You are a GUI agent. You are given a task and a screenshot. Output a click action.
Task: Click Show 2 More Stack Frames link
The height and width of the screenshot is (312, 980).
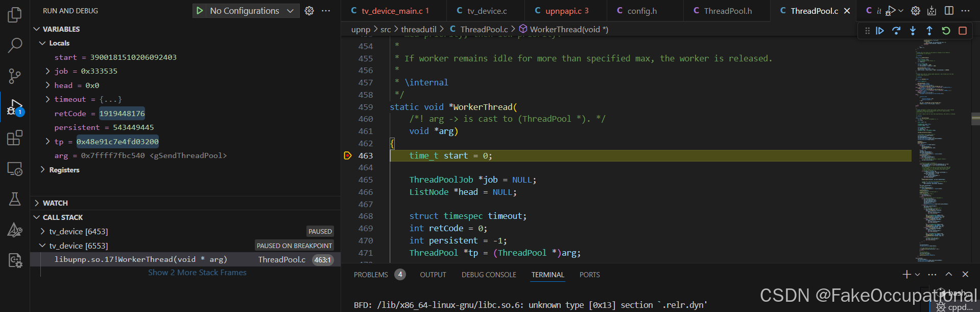(197, 273)
